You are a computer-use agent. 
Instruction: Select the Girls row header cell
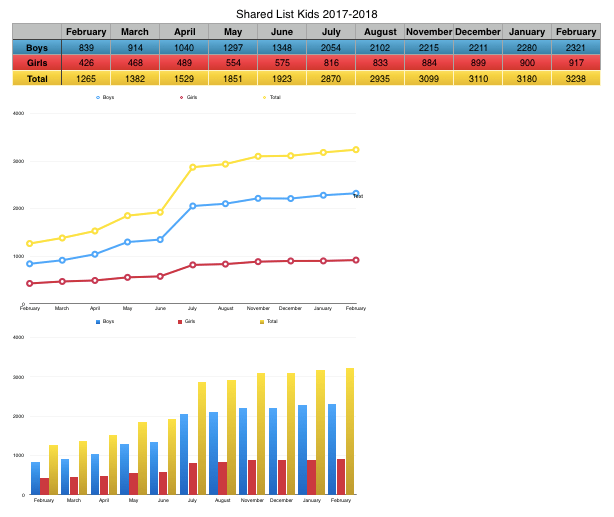pyautogui.click(x=37, y=62)
